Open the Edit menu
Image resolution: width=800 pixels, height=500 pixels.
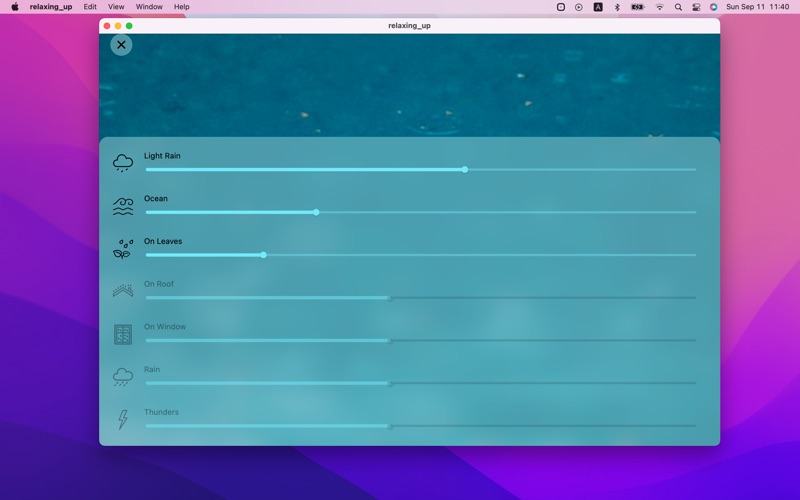tap(90, 7)
